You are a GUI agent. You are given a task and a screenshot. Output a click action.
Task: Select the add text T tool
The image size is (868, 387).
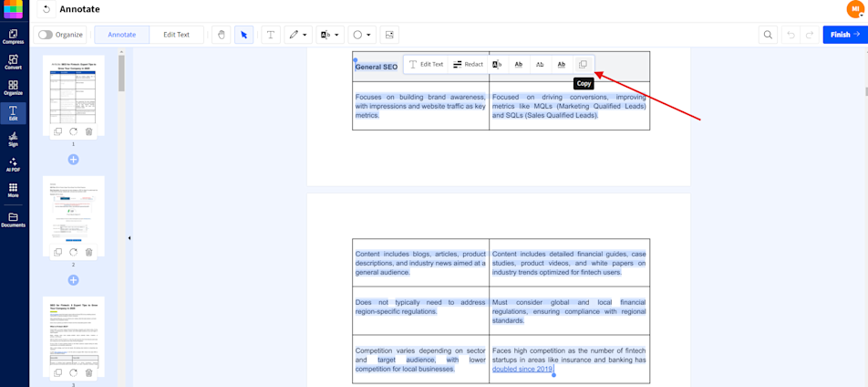pyautogui.click(x=271, y=35)
